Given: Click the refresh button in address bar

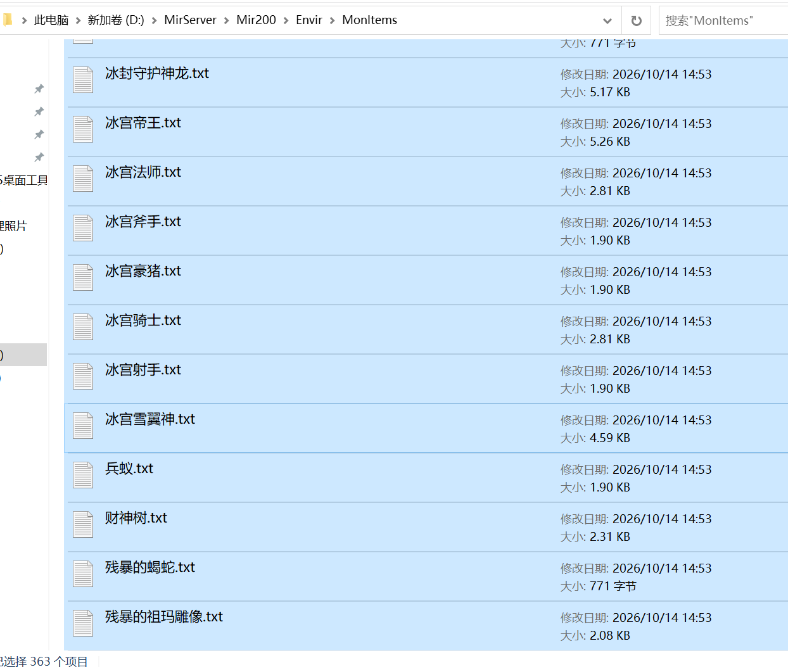Looking at the screenshot, I should 637,20.
